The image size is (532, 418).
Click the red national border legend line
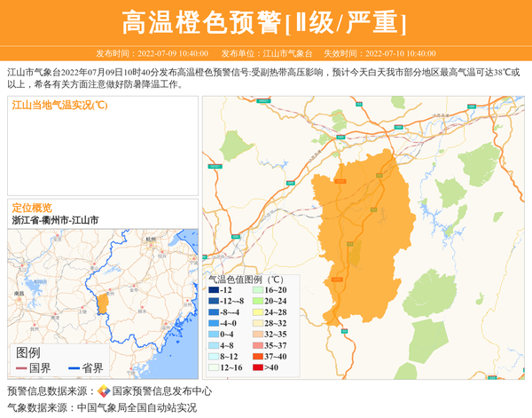tap(22, 368)
